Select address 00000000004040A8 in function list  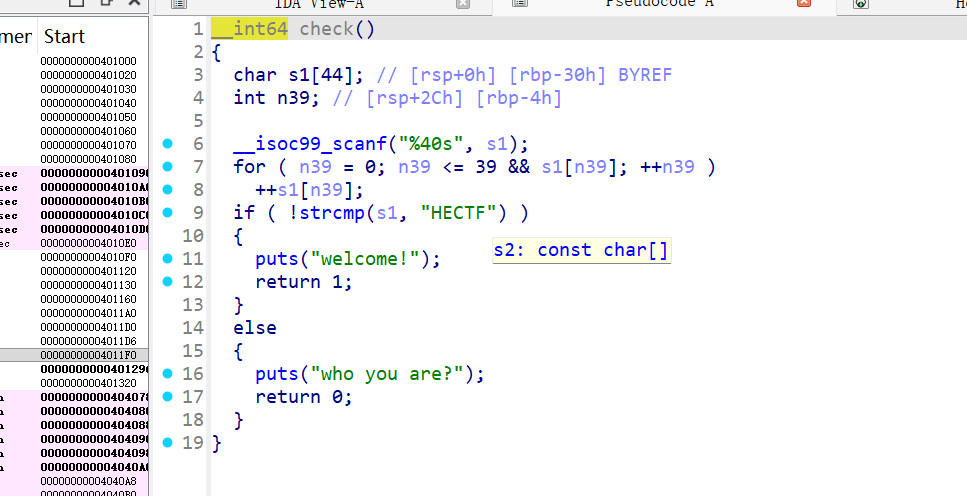point(89,481)
